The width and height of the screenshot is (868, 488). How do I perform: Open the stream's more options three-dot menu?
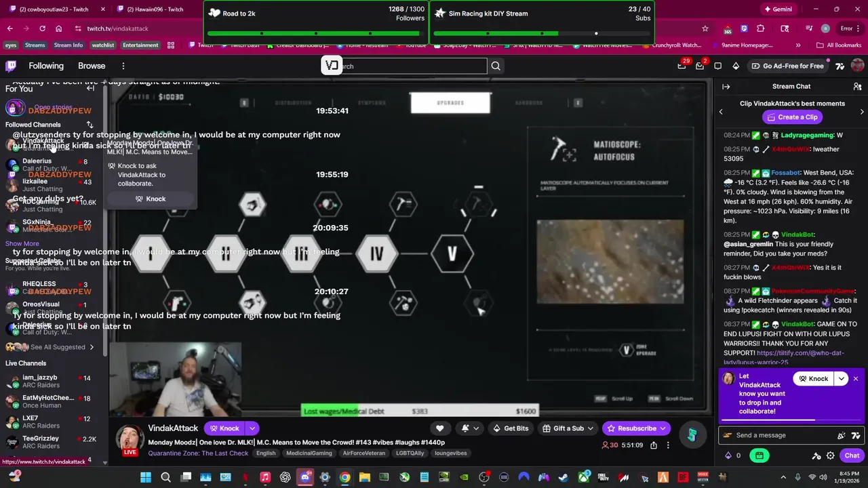[668, 445]
